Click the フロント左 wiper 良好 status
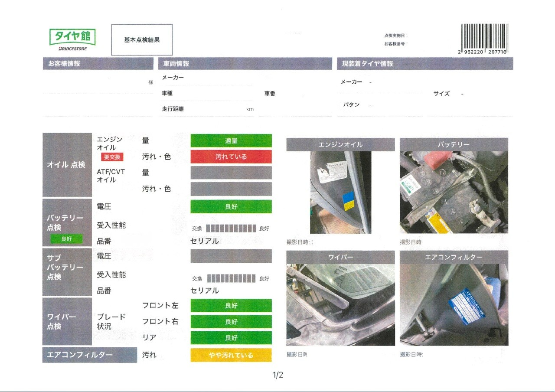The height and width of the screenshot is (392, 555). [x=231, y=306]
